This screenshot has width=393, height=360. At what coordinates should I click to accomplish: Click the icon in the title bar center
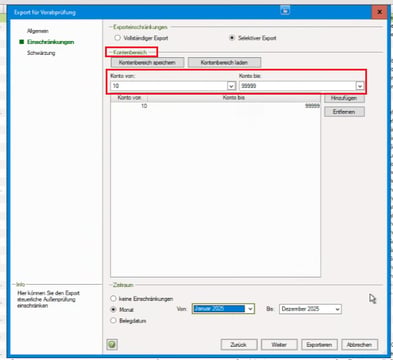[x=285, y=10]
